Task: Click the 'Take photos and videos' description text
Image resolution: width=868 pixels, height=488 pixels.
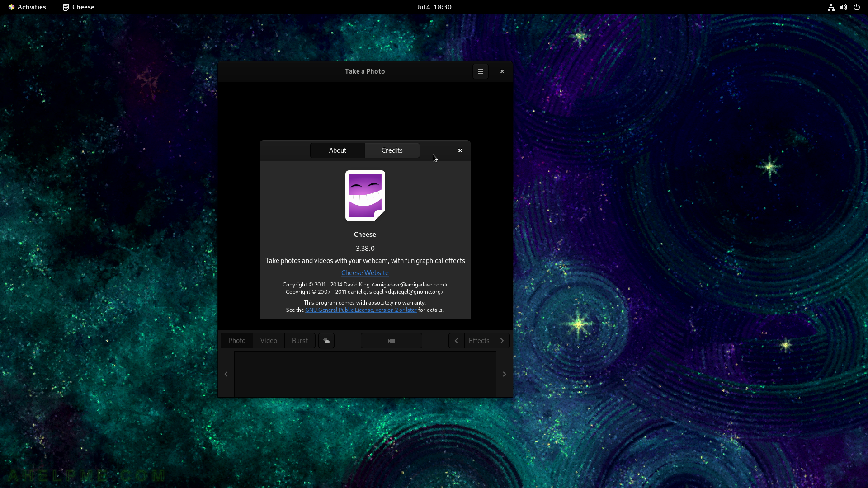Action: pos(365,261)
